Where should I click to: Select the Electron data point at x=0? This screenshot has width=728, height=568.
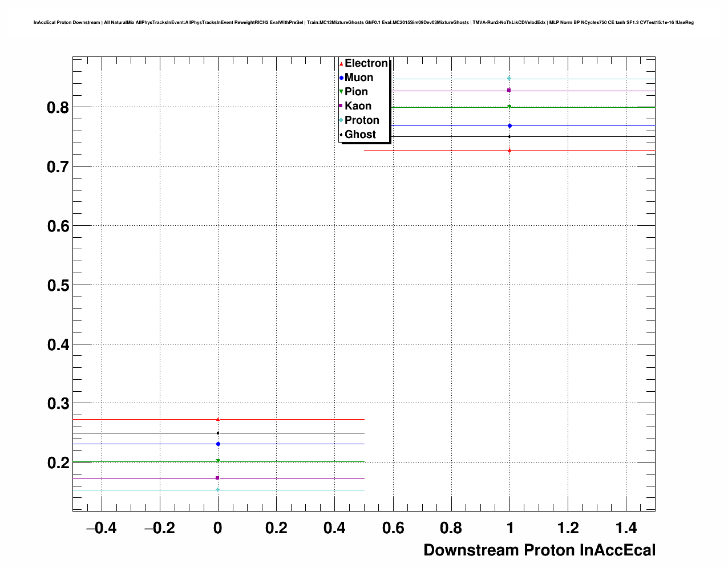tap(218, 419)
